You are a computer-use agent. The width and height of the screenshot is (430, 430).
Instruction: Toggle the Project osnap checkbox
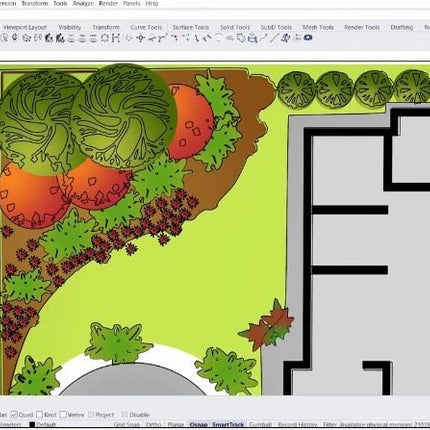[91, 415]
